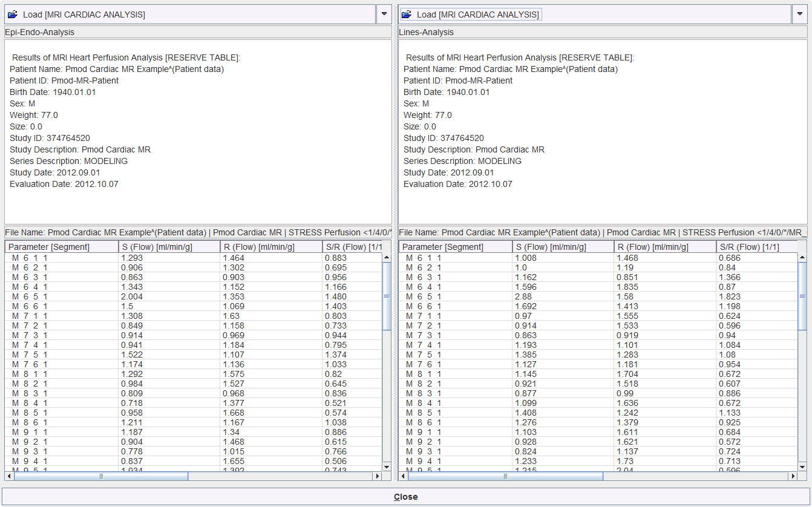812x507 pixels.
Task: Select value 2.004 in left table
Action: click(131, 296)
